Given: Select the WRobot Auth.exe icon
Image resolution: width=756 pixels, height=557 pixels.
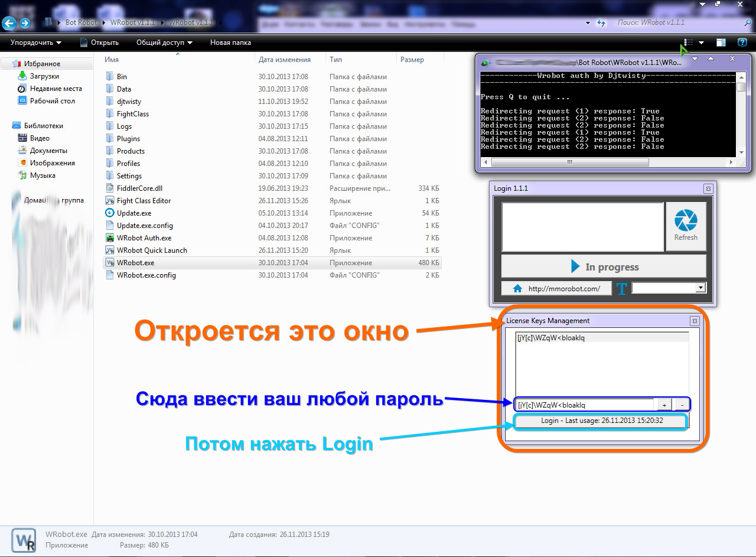Looking at the screenshot, I should click(110, 237).
